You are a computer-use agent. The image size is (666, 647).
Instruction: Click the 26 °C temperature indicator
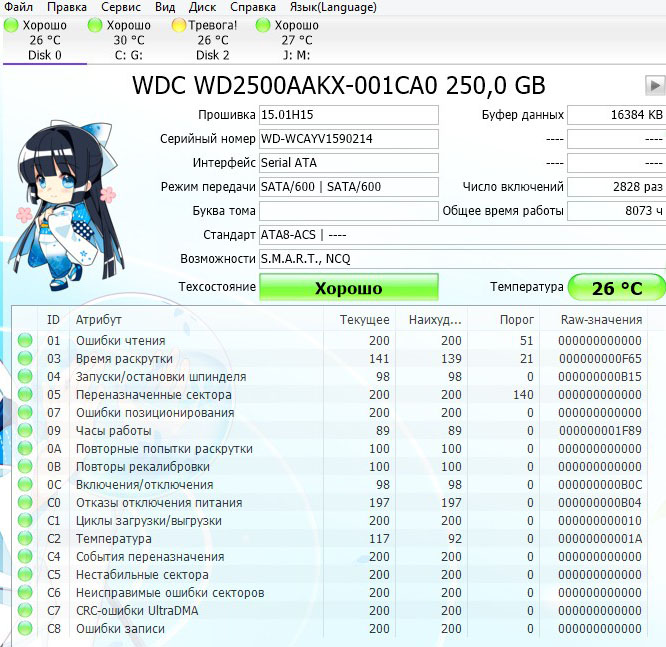616,287
